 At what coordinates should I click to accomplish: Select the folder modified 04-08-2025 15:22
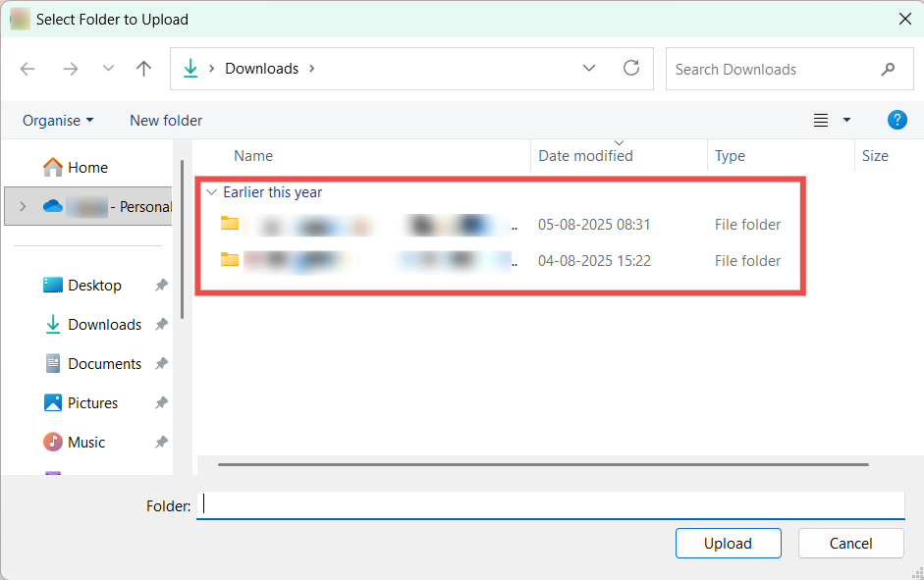(373, 261)
